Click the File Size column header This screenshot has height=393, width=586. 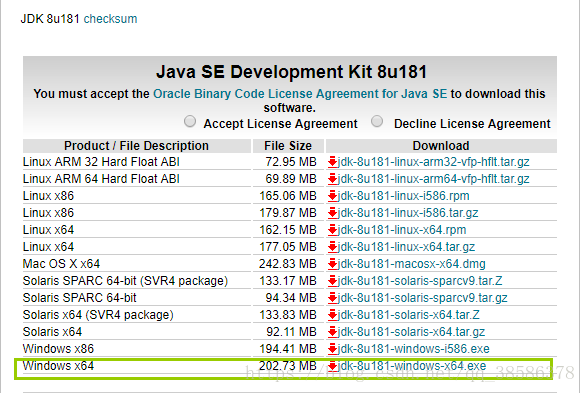tap(288, 146)
